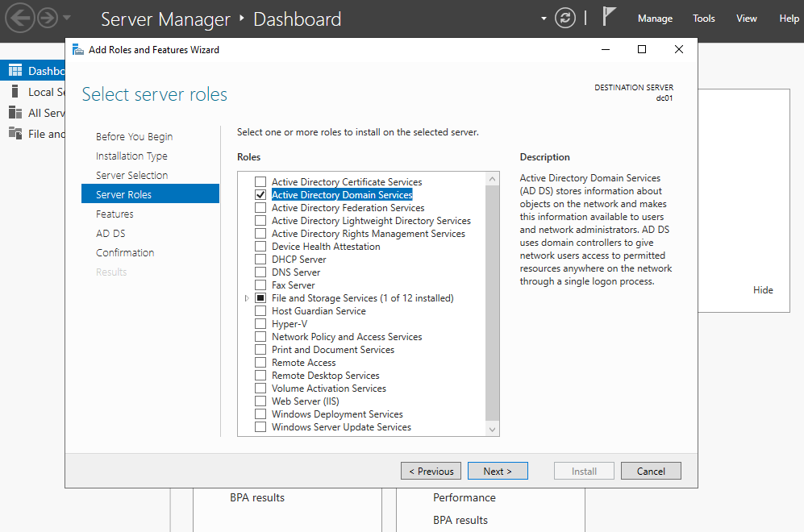Open the Tools menu

(703, 19)
